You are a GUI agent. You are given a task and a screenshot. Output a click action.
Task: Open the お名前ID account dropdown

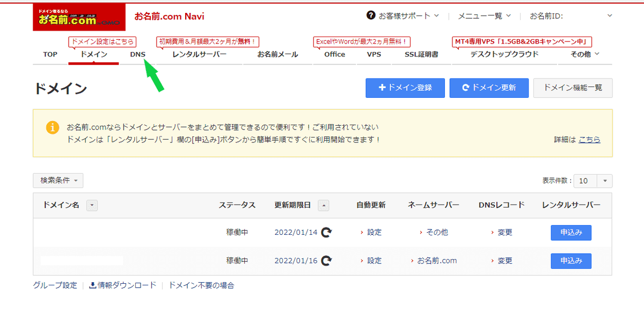[x=571, y=16]
